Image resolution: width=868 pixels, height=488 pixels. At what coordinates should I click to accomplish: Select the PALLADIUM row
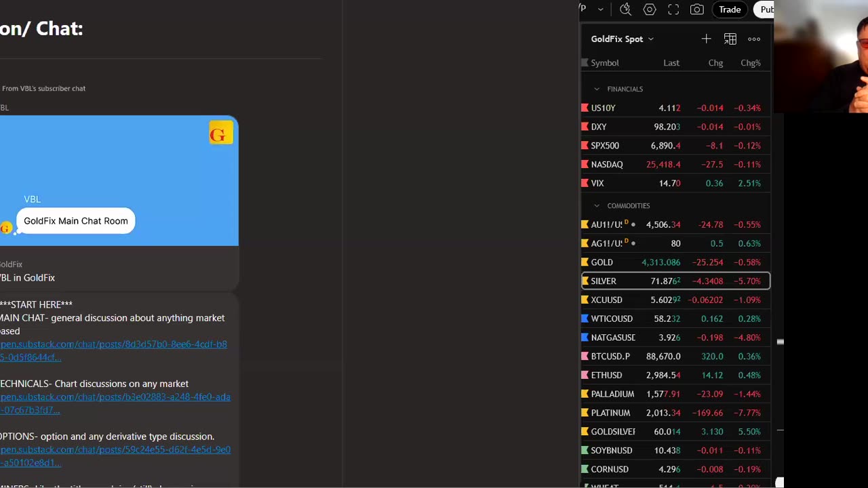(x=675, y=394)
